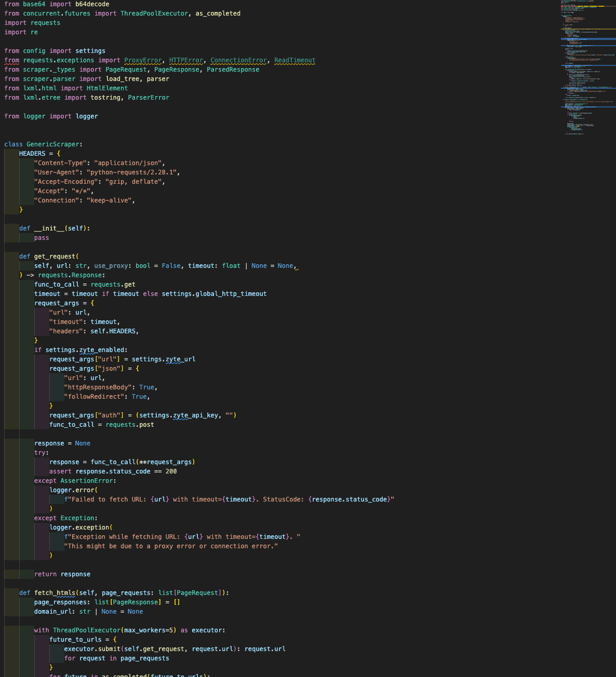Click the "keep-alive" string value
The height and width of the screenshot is (677, 616).
click(109, 200)
